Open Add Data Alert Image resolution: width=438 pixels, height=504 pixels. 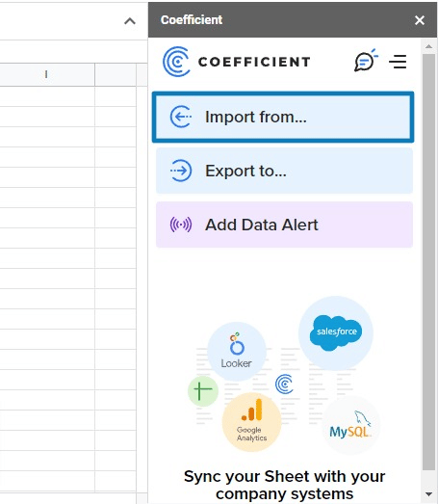tap(284, 225)
